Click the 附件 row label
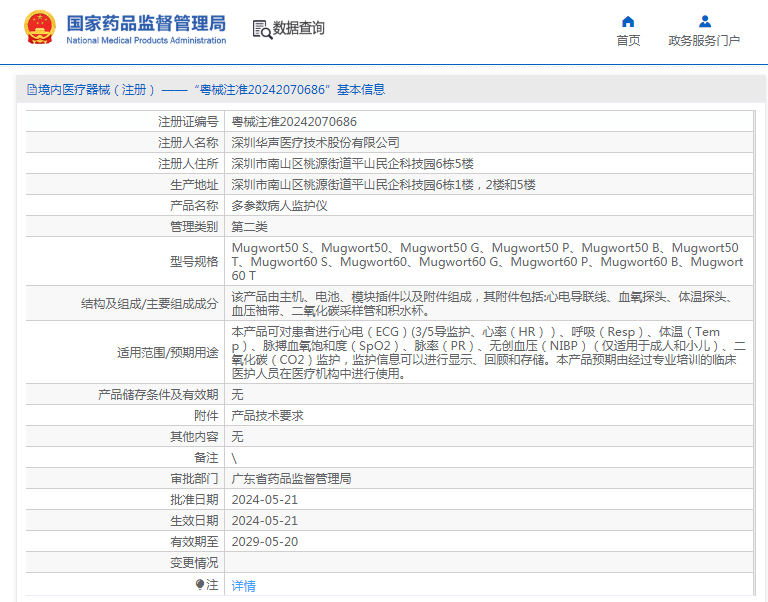The width and height of the screenshot is (768, 602). (206, 416)
